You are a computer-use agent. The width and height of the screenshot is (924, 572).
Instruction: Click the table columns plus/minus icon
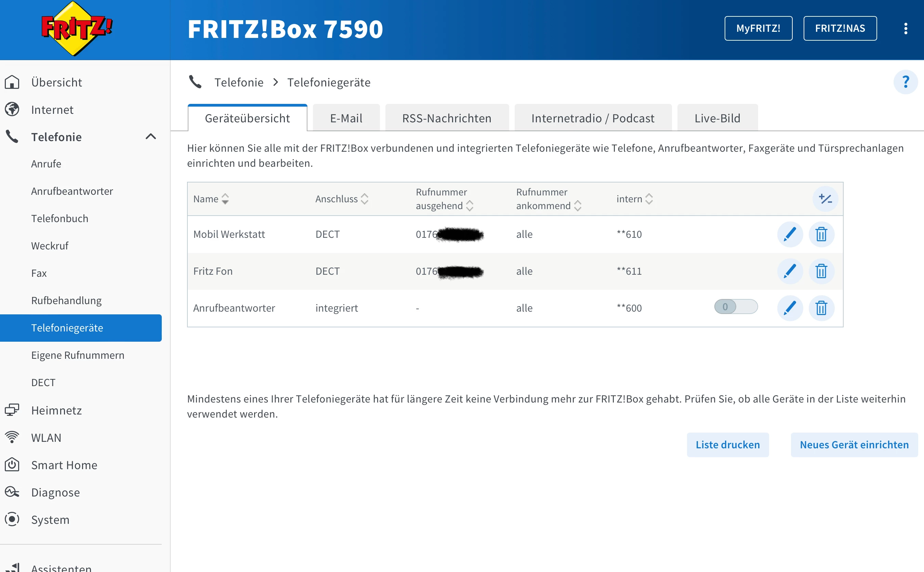point(825,199)
